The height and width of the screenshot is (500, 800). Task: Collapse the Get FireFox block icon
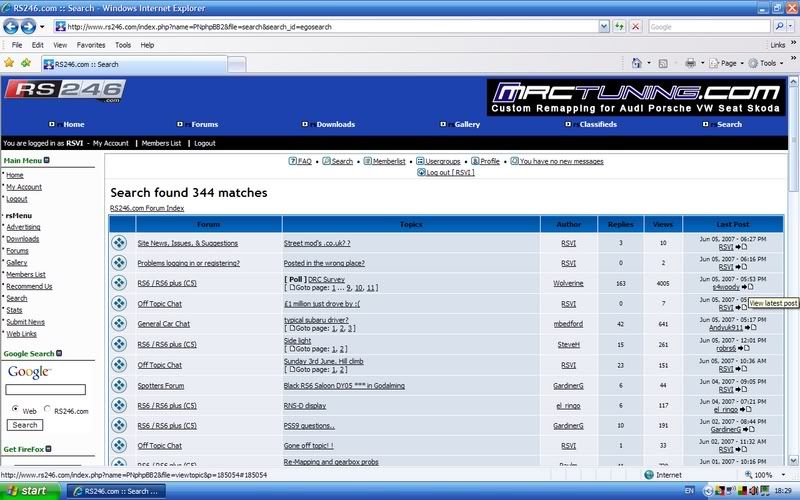(x=48, y=449)
